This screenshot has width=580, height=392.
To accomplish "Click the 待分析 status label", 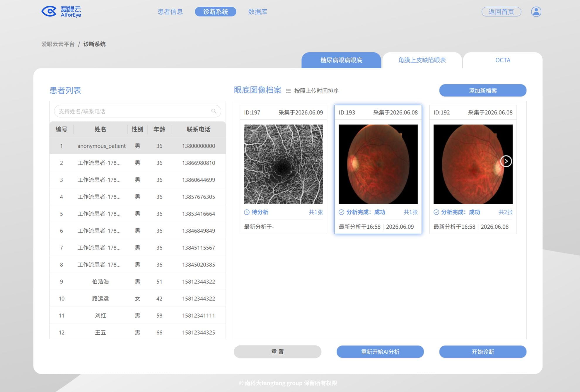I will pyautogui.click(x=260, y=212).
